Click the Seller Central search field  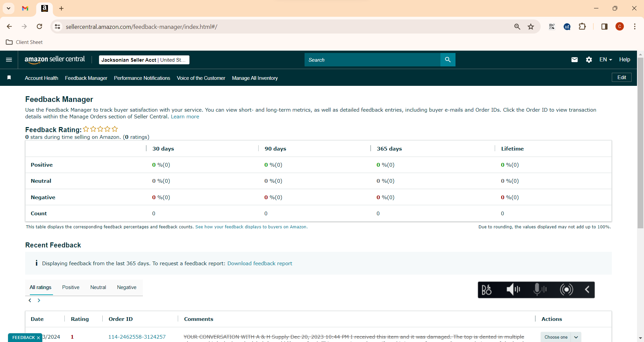[372, 60]
